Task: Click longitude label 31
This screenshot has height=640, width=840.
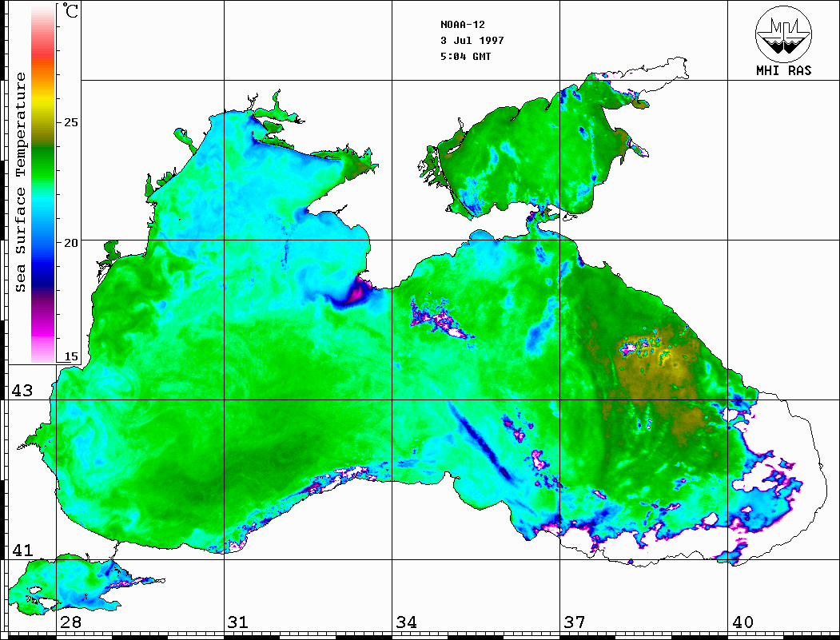Action: pyautogui.click(x=238, y=622)
